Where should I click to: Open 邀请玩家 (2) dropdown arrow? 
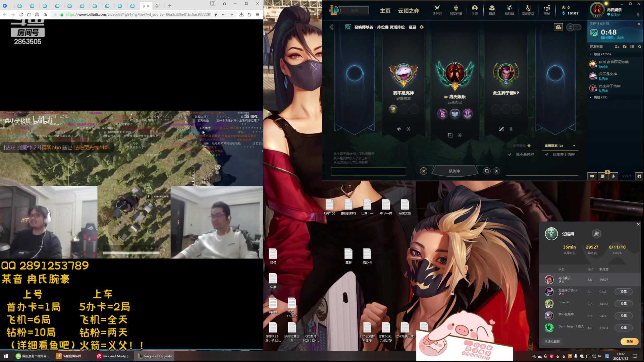(x=574, y=145)
